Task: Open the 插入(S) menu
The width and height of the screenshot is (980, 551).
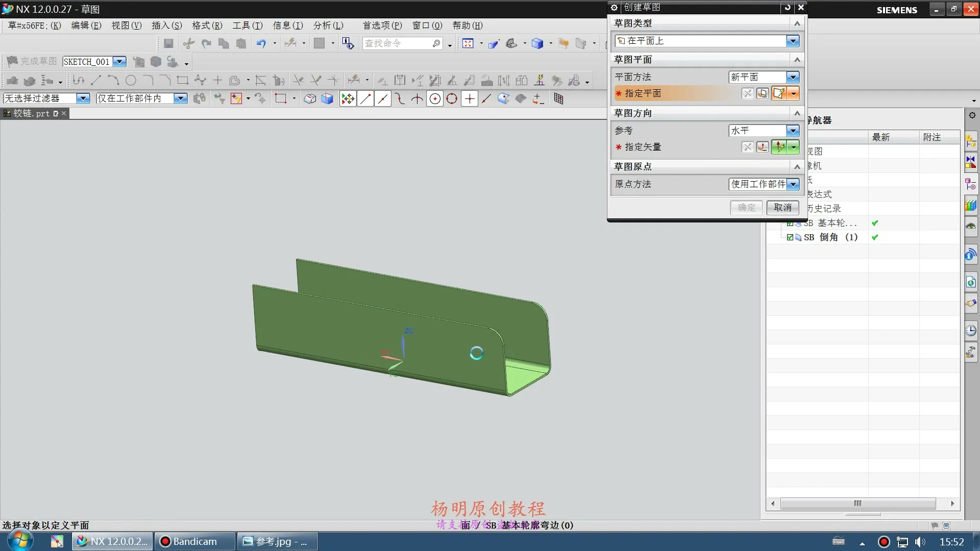Action: (166, 26)
